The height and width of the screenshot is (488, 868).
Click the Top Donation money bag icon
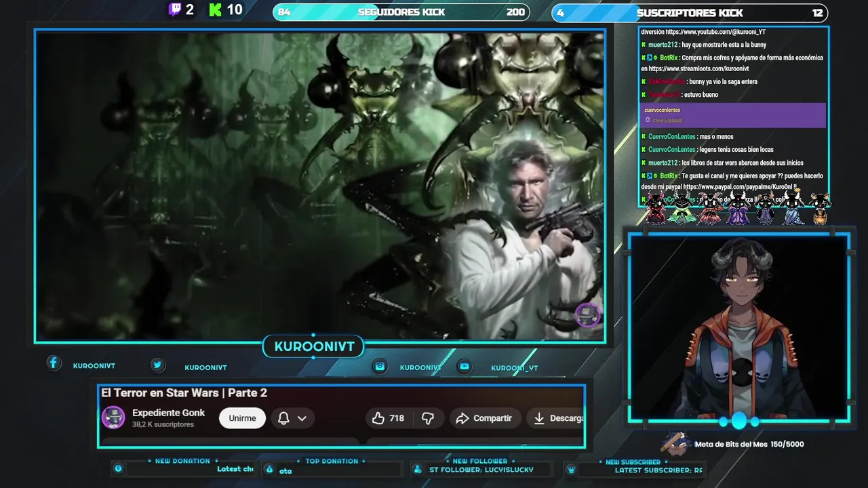[x=269, y=469]
